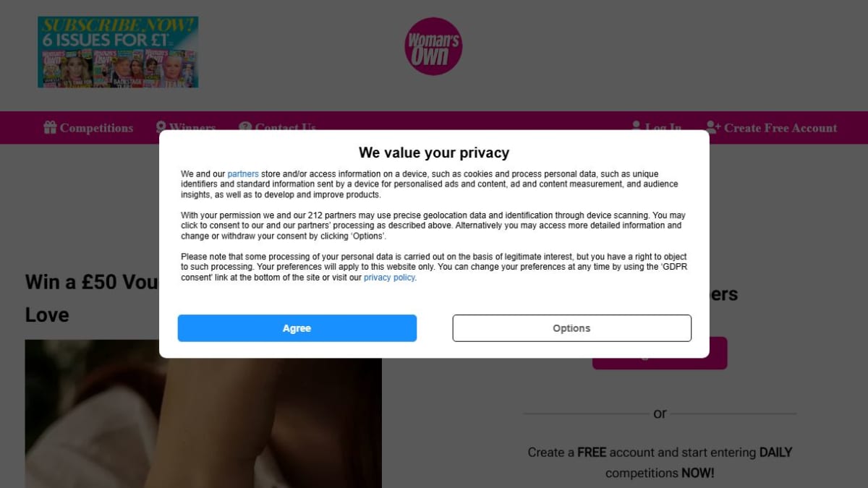Accept cookies with the Agree button

pos(297,328)
